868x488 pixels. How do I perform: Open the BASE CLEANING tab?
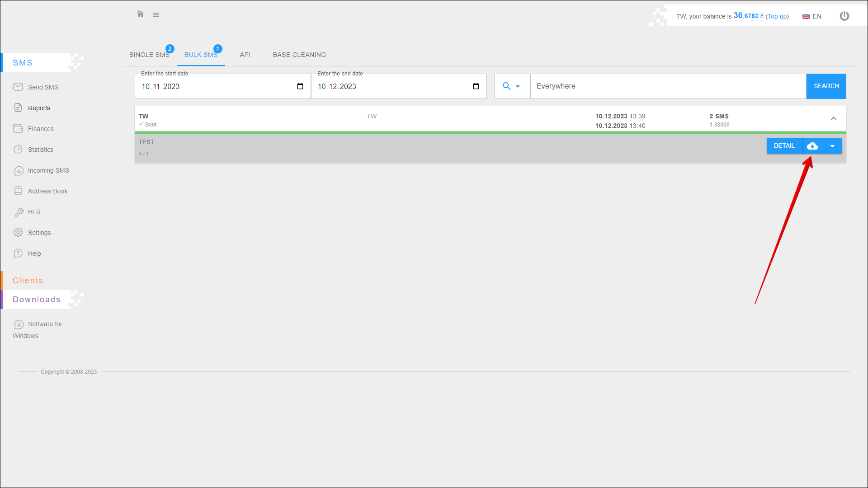pyautogui.click(x=299, y=55)
